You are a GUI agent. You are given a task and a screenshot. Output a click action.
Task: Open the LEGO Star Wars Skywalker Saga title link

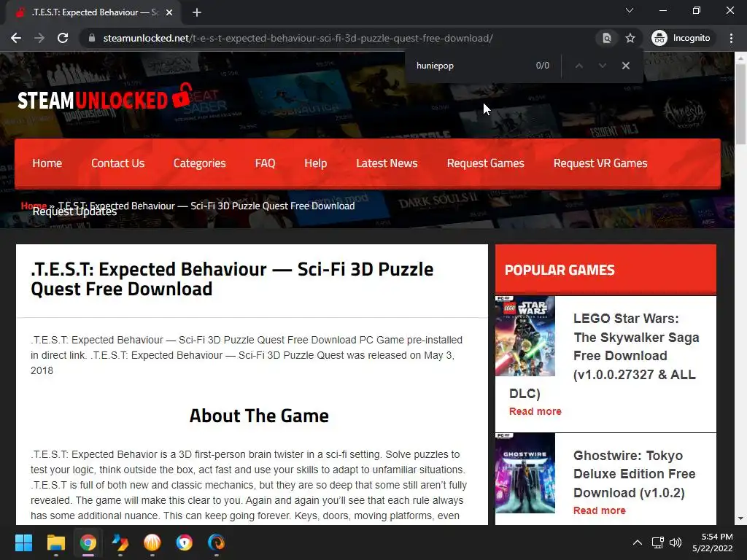pyautogui.click(x=636, y=346)
